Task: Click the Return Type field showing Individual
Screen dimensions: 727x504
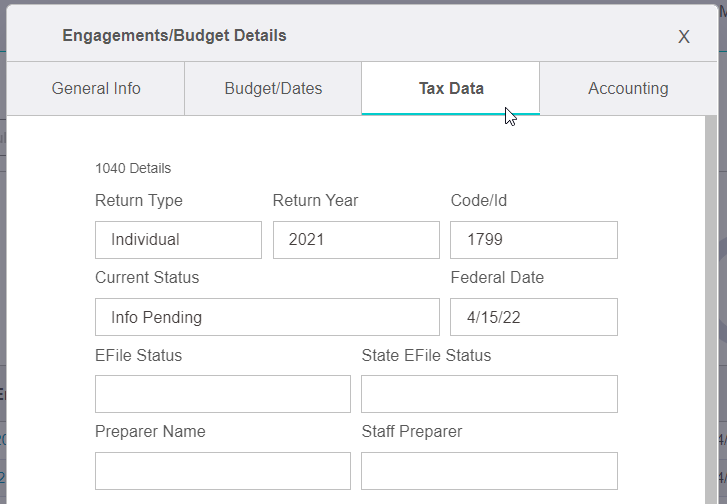Action: pyautogui.click(x=179, y=240)
